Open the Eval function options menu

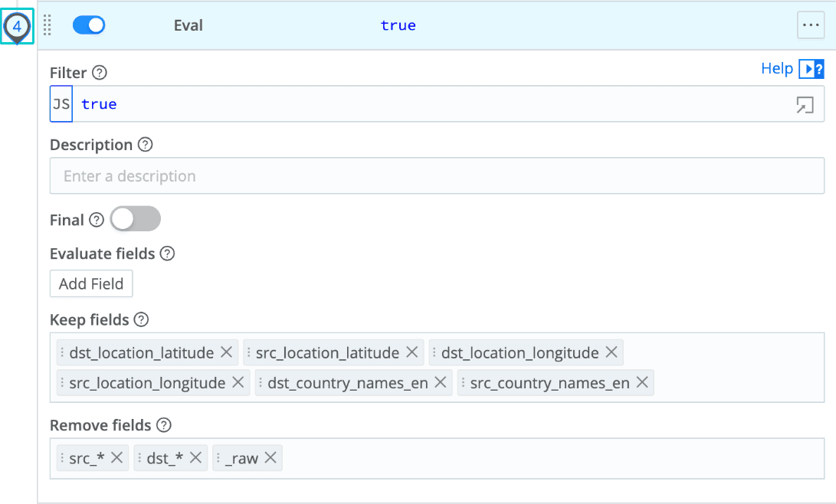[811, 25]
